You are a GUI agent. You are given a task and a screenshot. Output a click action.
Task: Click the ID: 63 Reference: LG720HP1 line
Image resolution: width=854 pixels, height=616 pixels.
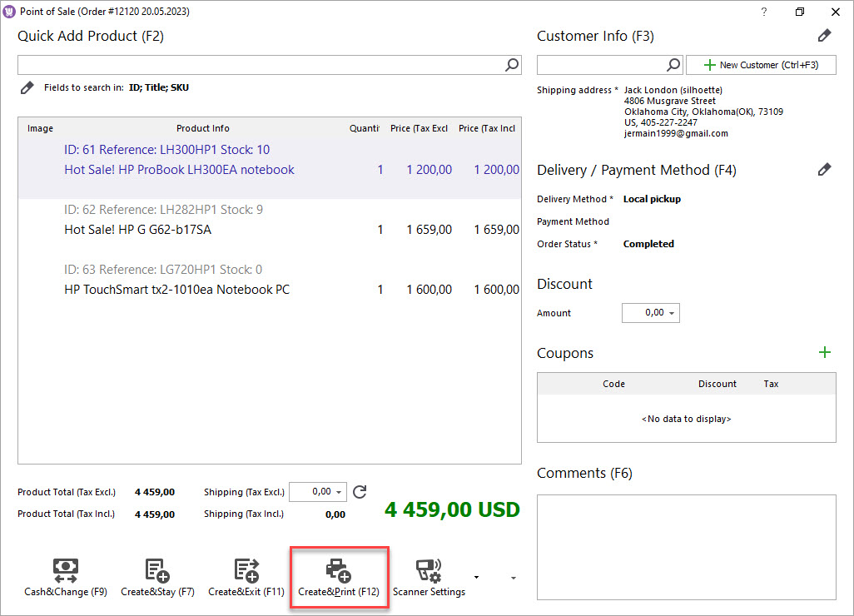pyautogui.click(x=163, y=270)
